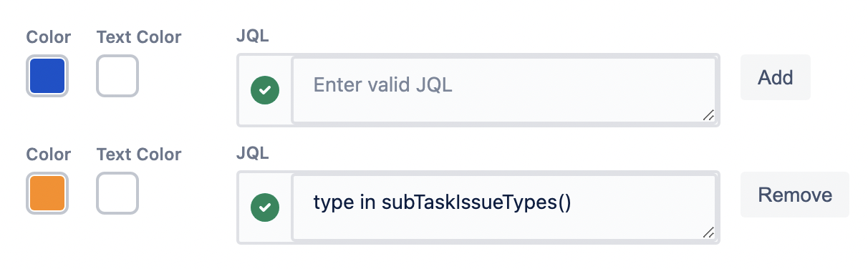Click the 'Color' label above the orange swatch

[x=49, y=154]
